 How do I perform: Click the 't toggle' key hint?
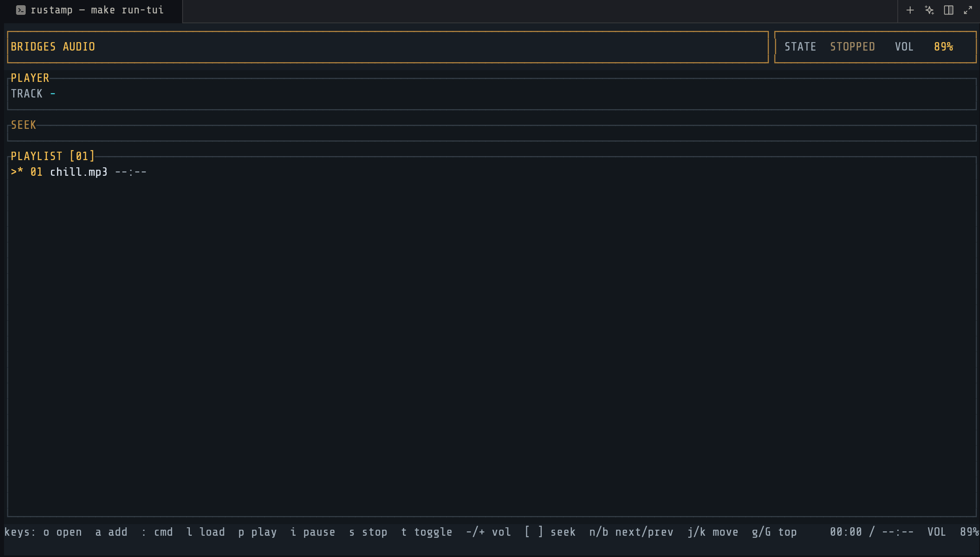click(x=427, y=532)
